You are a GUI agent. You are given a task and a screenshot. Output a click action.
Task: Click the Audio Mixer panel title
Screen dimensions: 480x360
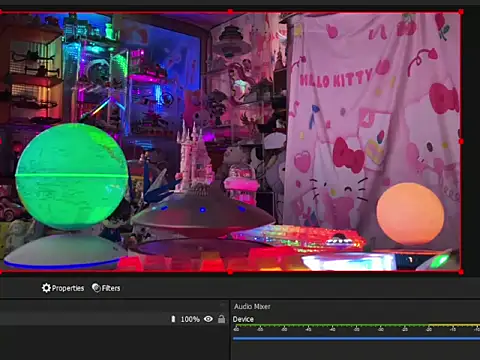252,306
